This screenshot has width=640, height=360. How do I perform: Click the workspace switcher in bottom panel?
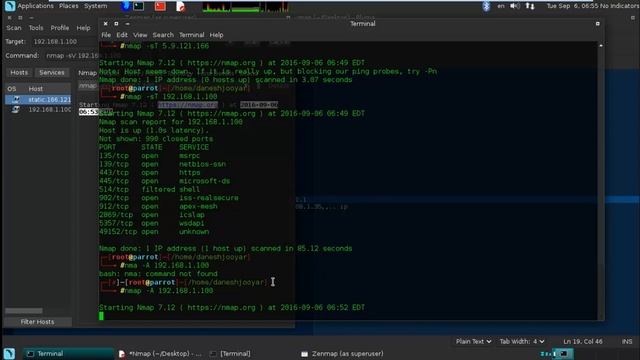click(557, 353)
